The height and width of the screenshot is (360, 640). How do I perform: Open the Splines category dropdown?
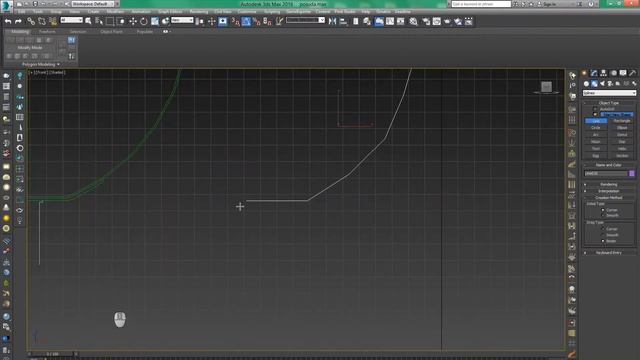(x=609, y=93)
